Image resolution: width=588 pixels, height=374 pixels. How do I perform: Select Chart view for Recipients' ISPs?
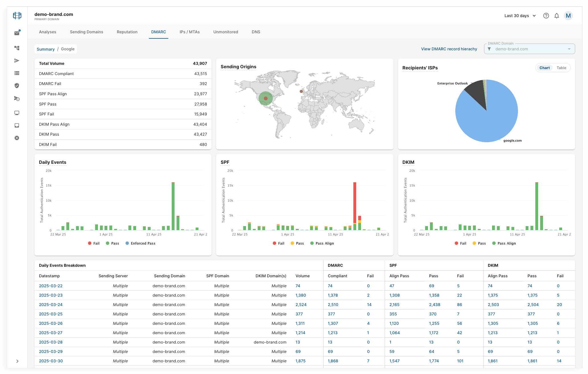point(544,68)
